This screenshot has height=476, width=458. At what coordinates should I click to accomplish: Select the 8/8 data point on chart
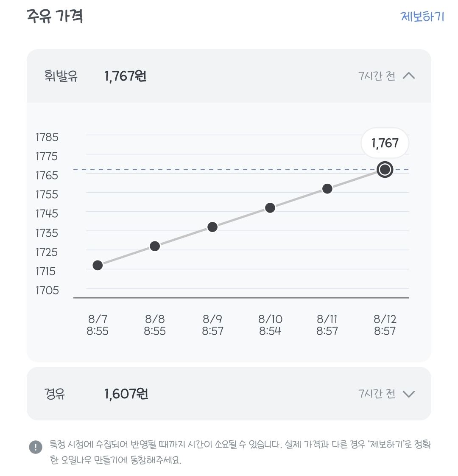155,246
